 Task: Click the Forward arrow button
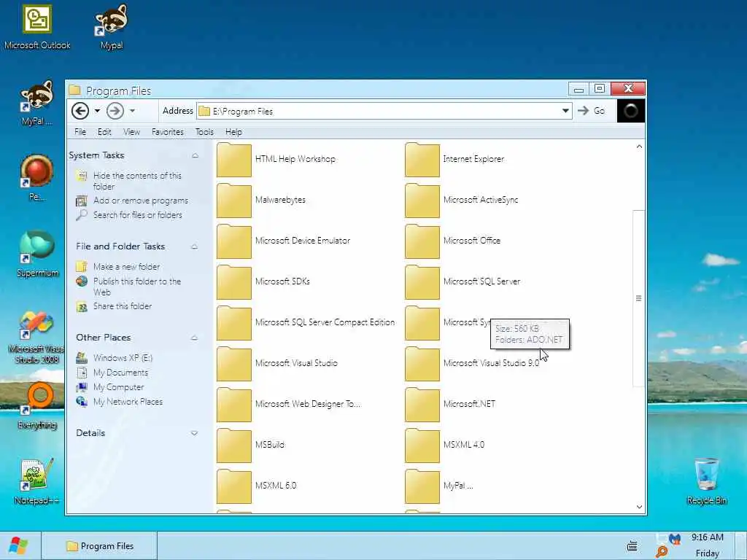click(x=115, y=111)
